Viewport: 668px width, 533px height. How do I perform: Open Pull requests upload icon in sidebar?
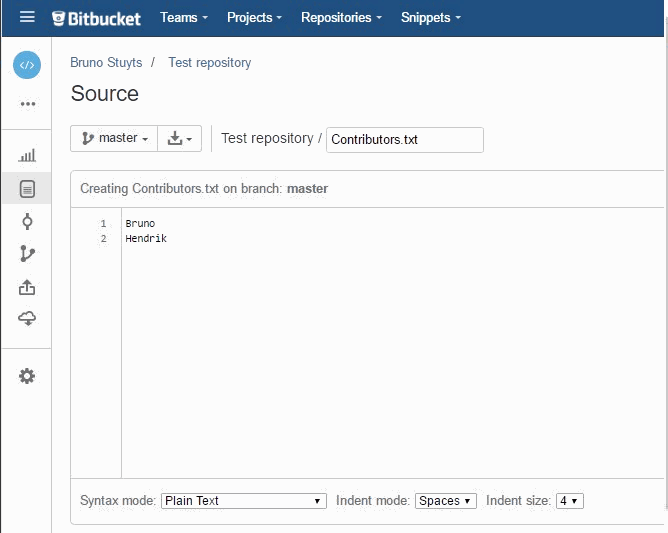click(x=27, y=287)
